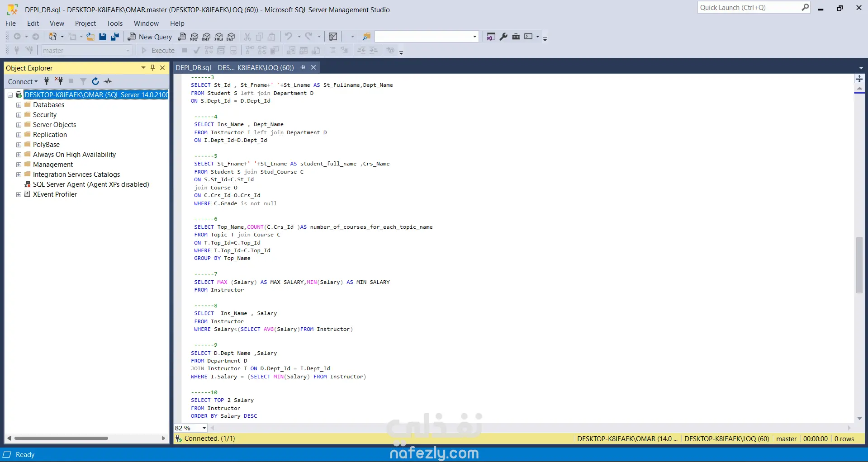Click the New Project toolbar icon
Viewport: 868px width, 462px height.
(x=53, y=37)
